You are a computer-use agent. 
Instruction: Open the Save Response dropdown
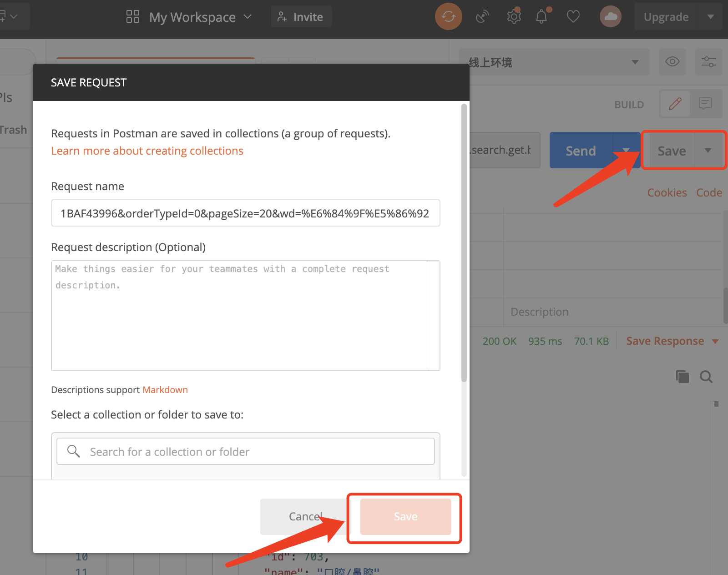(672, 341)
